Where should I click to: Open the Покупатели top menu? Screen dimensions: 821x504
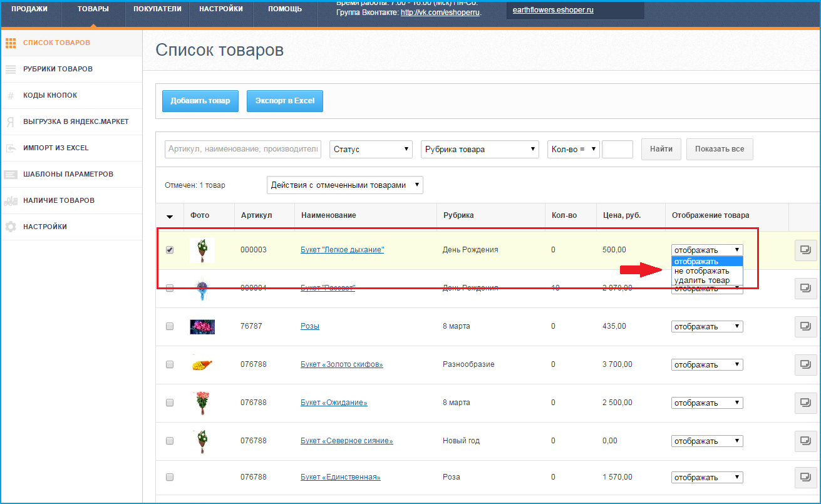click(157, 9)
